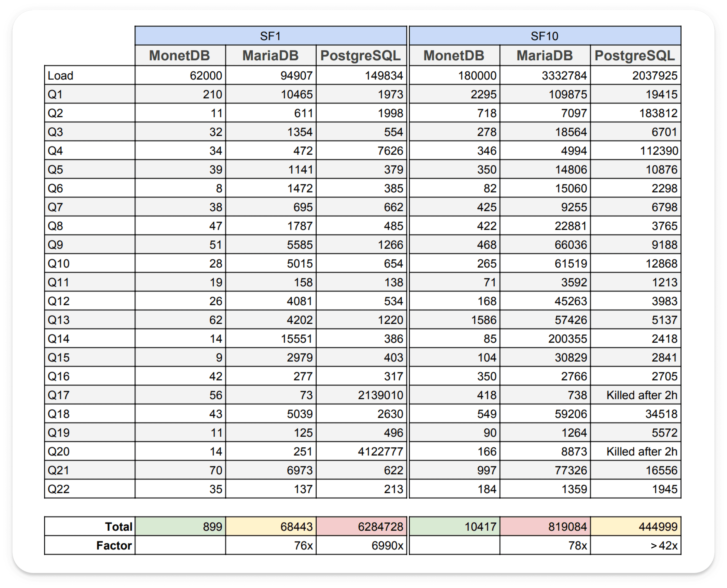Click the SF1 header cell
This screenshot has height=588, width=727.
[x=270, y=36]
